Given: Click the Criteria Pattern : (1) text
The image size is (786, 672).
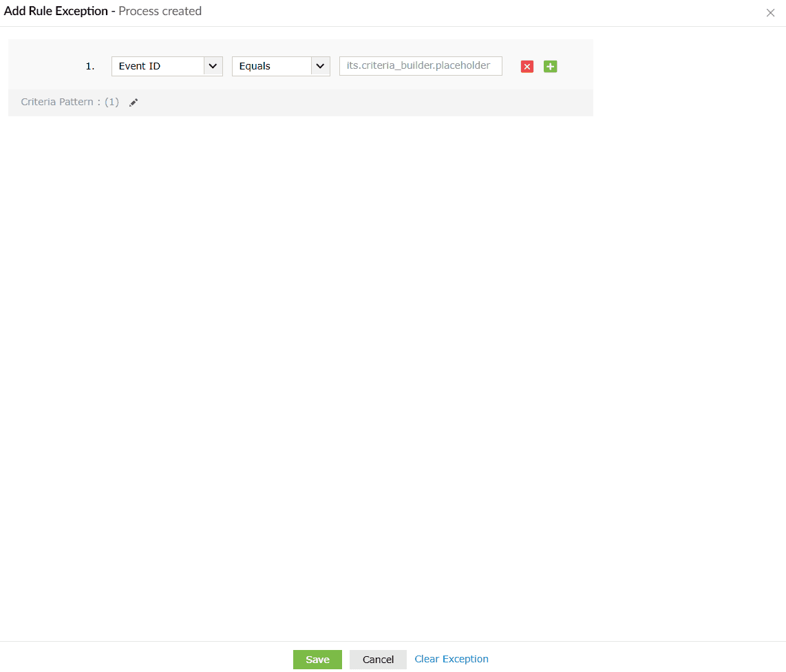Looking at the screenshot, I should click(x=70, y=102).
